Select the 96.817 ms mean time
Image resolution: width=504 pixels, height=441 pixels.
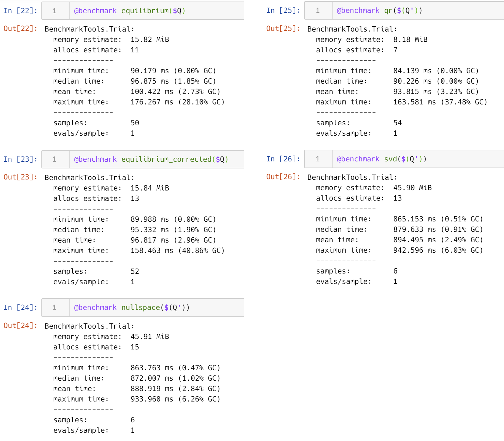[x=150, y=240]
